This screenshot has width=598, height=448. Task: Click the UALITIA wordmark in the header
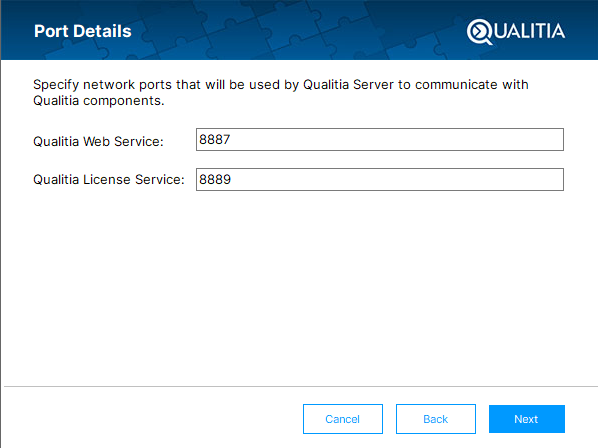pyautogui.click(x=529, y=31)
